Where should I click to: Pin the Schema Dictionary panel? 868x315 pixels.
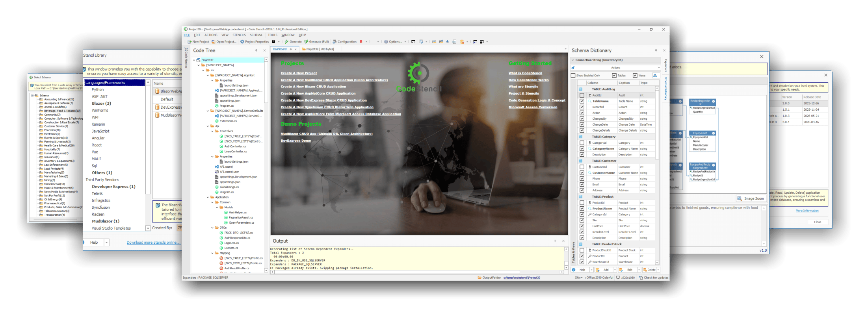coord(656,50)
